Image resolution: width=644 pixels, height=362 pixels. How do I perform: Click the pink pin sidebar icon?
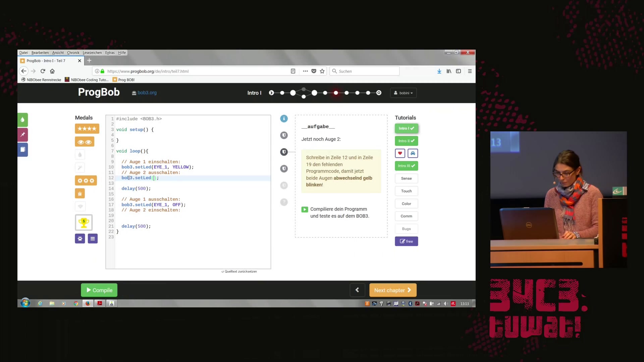pyautogui.click(x=22, y=135)
